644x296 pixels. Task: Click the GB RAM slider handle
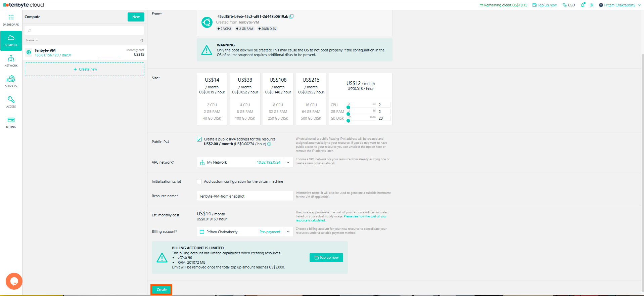click(x=348, y=114)
